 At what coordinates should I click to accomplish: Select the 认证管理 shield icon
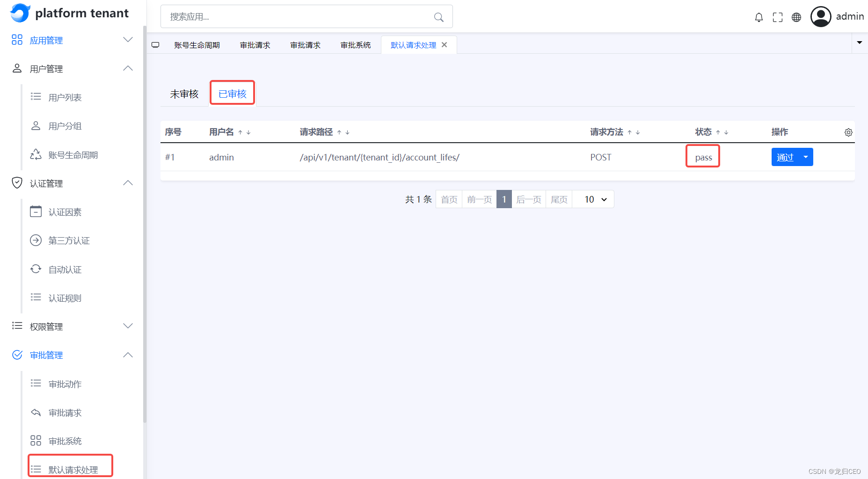[x=17, y=183]
